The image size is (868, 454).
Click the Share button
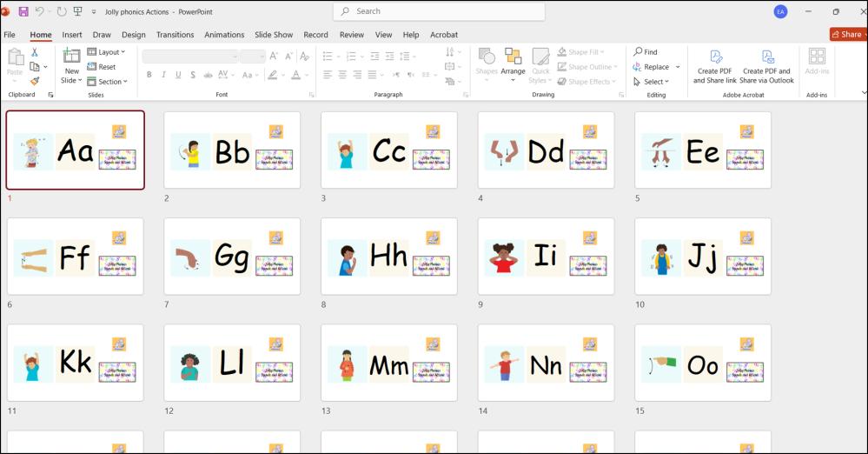pos(848,35)
